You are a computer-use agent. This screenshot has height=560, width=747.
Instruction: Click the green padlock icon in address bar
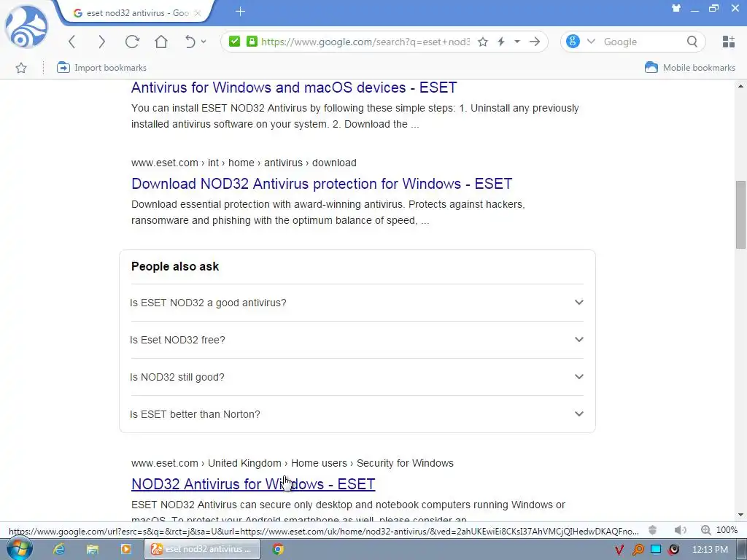pyautogui.click(x=252, y=42)
